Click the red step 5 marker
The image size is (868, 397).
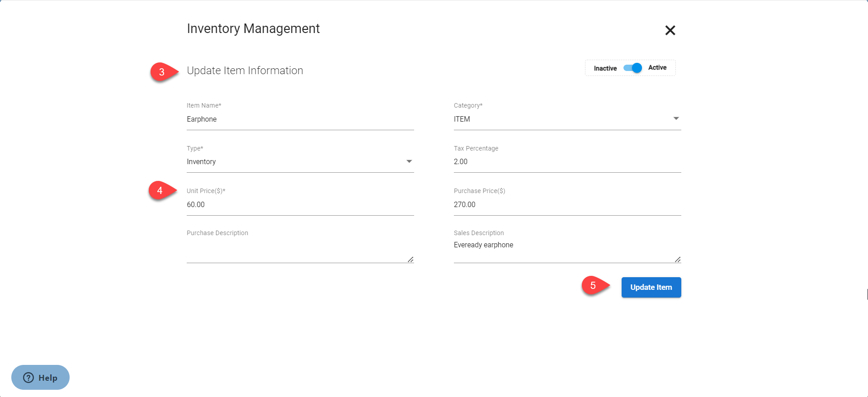(x=593, y=286)
